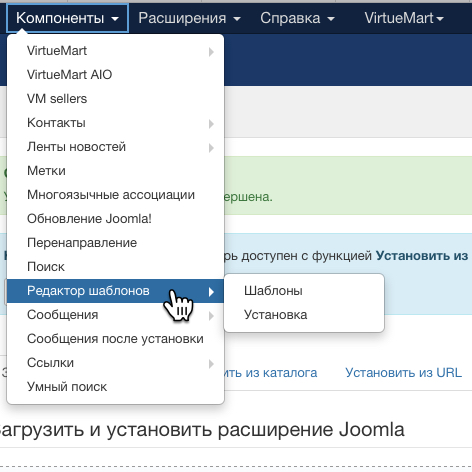This screenshot has width=472, height=472.
Task: Expand submenu arrow beside VirtueMart entry
Action: pos(211,52)
